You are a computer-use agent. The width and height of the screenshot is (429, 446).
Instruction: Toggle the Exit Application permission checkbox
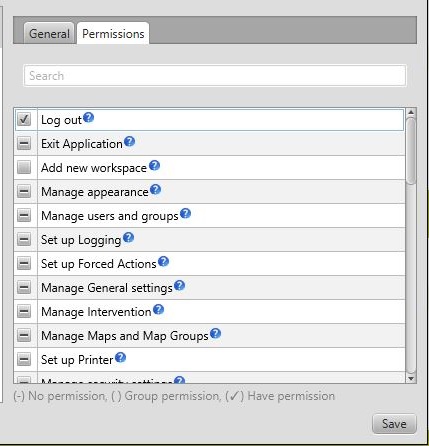click(x=24, y=143)
